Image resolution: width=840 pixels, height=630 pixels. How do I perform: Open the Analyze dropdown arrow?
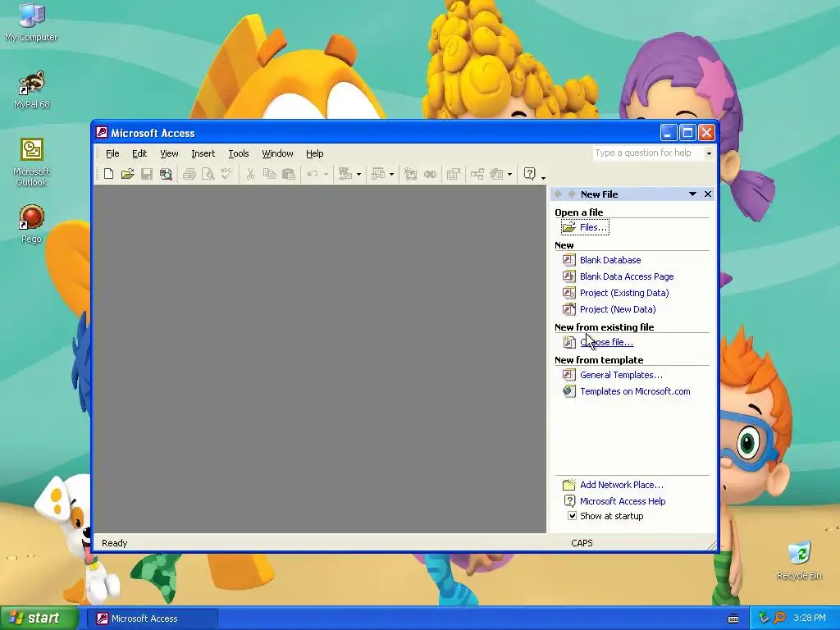point(391,174)
